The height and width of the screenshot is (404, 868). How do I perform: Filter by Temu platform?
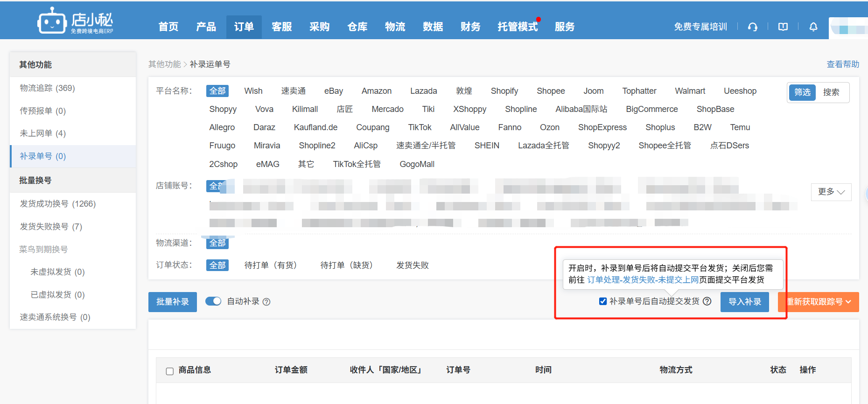tap(740, 127)
